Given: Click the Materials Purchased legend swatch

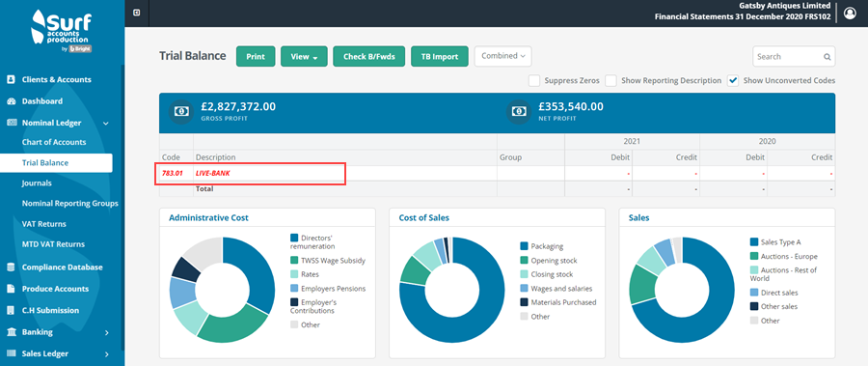Looking at the screenshot, I should (x=524, y=302).
